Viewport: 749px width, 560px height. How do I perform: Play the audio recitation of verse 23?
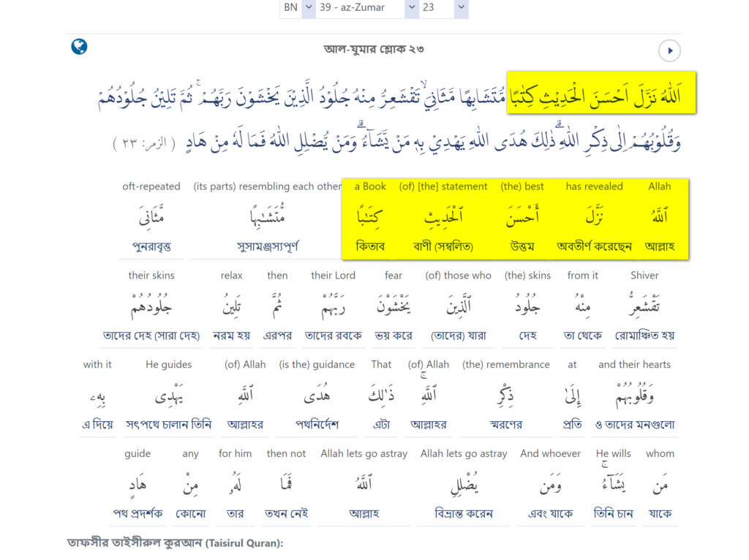669,50
